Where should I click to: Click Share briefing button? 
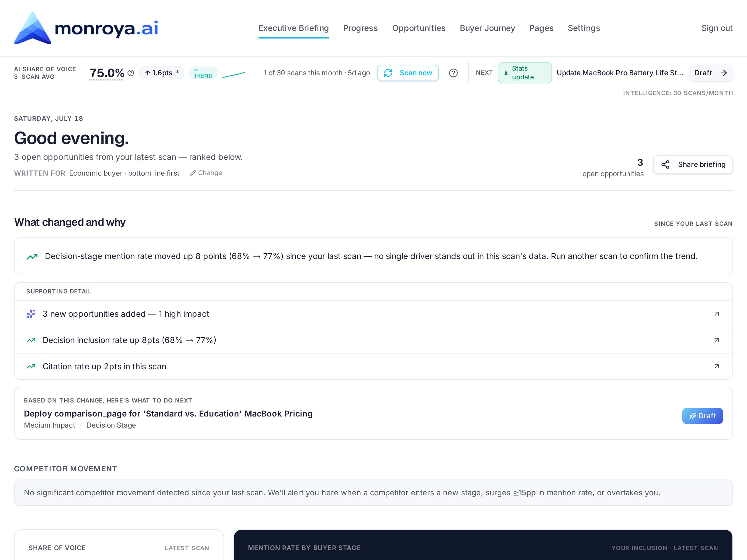pos(693,164)
